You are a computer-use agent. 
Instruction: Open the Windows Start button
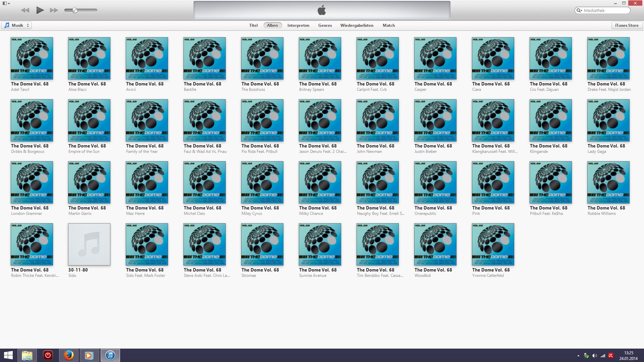[8, 355]
